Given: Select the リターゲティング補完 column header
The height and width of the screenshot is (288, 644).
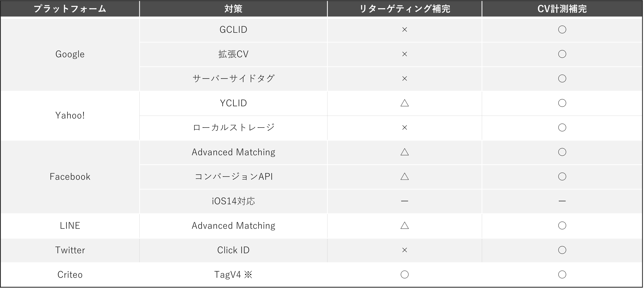Looking at the screenshot, I should 405,9.
